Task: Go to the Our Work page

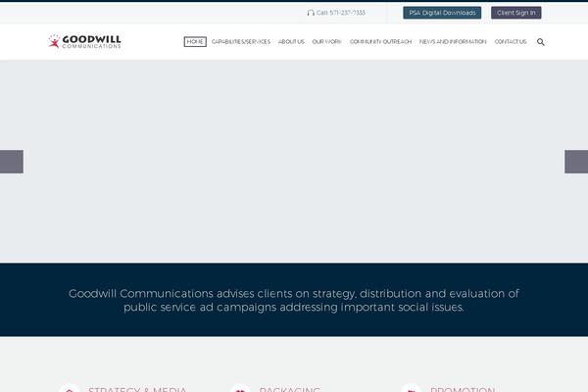Action: pyautogui.click(x=326, y=41)
